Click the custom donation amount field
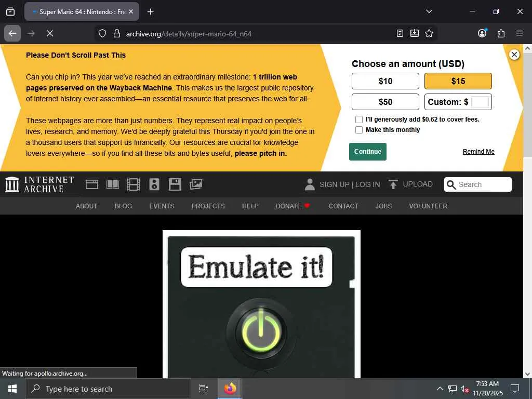Screen dimensions: 532x399 480,102
